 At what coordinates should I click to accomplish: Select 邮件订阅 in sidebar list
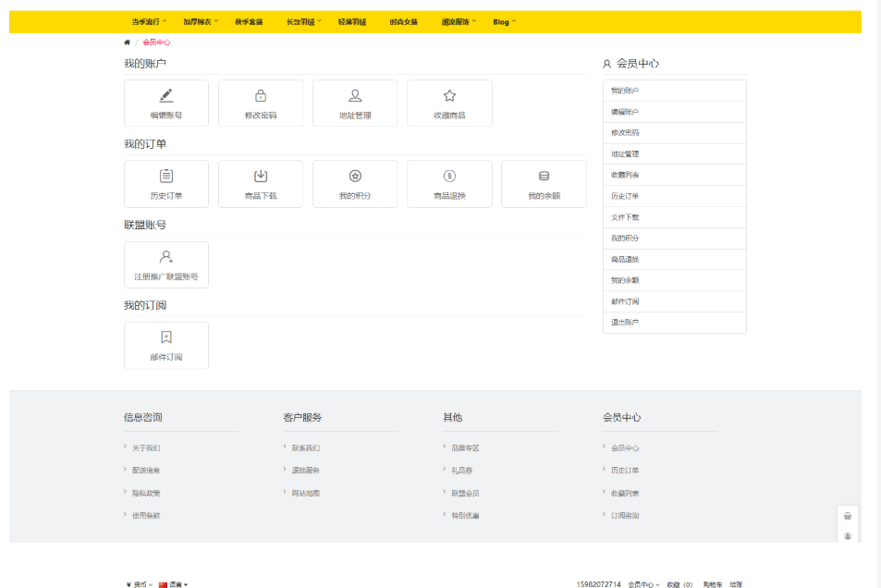click(675, 301)
